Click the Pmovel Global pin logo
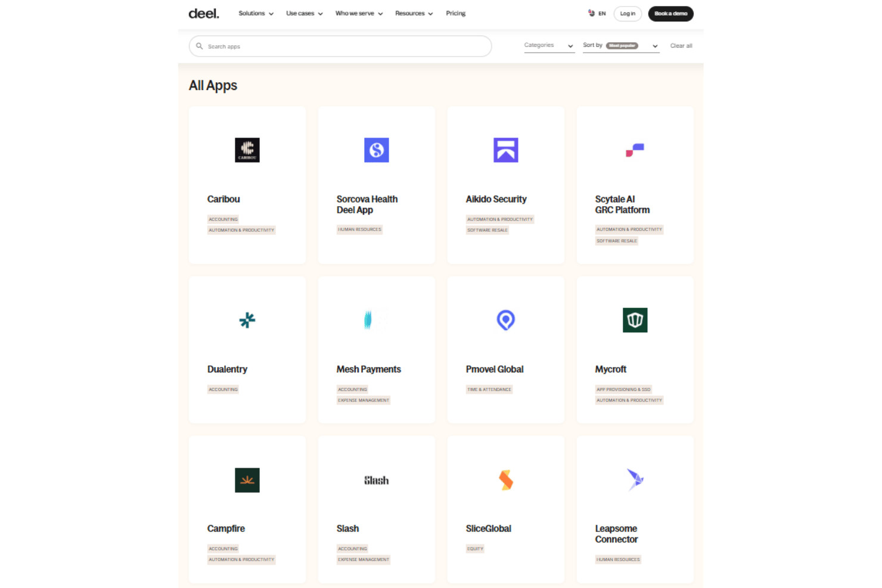The image size is (882, 588). (x=506, y=321)
